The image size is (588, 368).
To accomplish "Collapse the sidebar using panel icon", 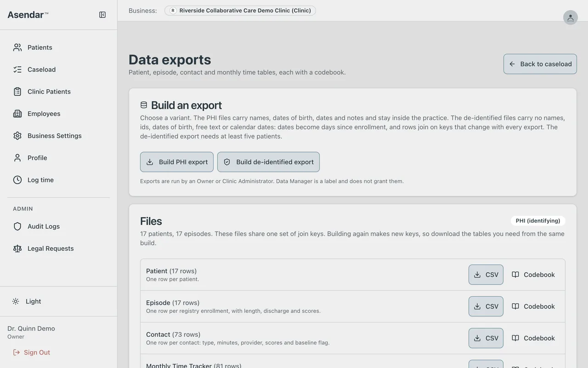I will coord(102,15).
